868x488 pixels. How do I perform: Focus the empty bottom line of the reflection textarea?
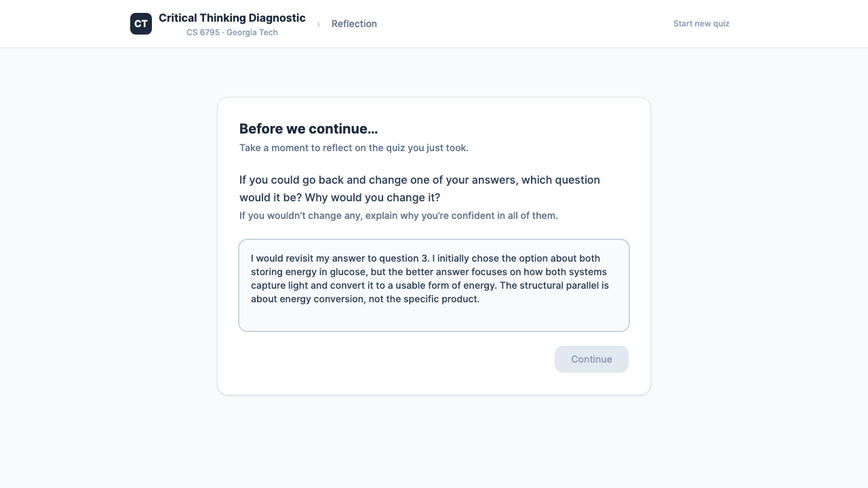point(433,317)
